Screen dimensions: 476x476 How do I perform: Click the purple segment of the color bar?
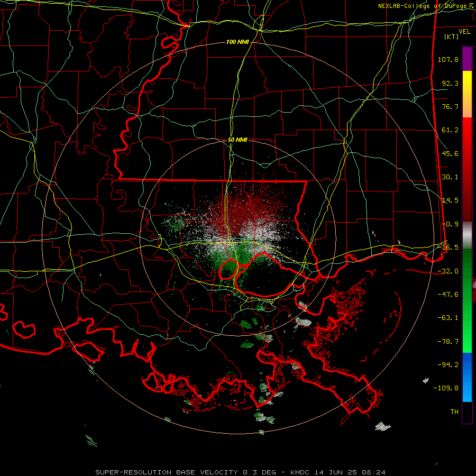pos(467,59)
